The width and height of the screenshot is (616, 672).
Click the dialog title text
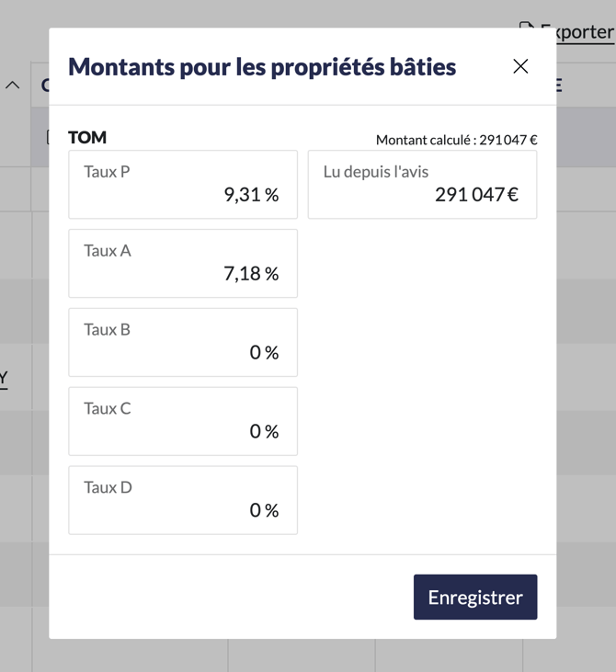tap(262, 67)
